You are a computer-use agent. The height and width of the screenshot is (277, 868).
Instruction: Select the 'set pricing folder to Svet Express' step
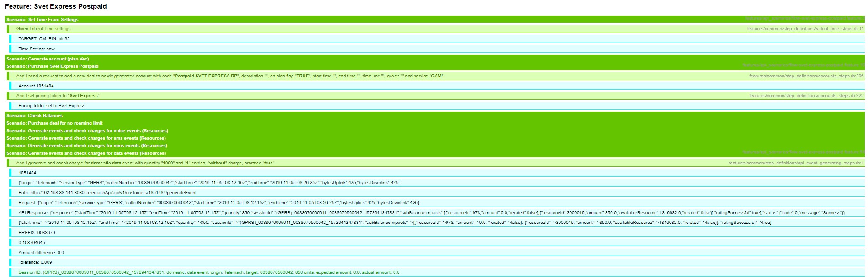(58, 96)
